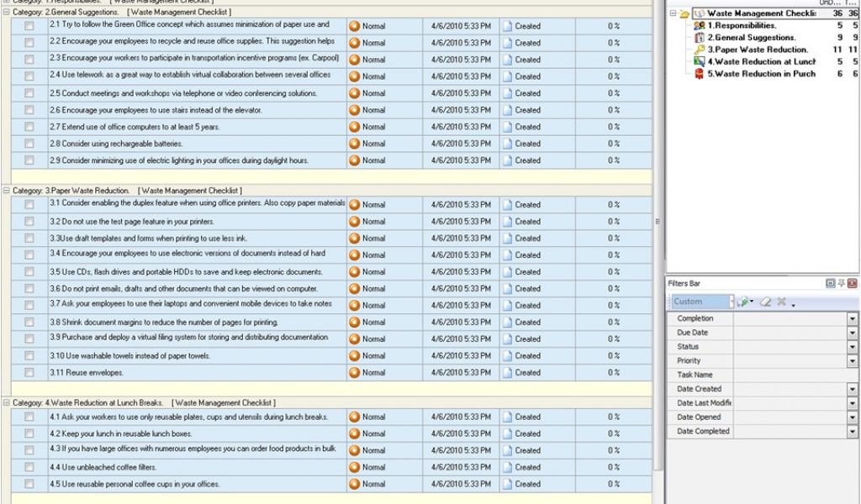This screenshot has width=861, height=504.
Task: Mark task 3.11 Reuse envelopes as done
Action: [30, 372]
